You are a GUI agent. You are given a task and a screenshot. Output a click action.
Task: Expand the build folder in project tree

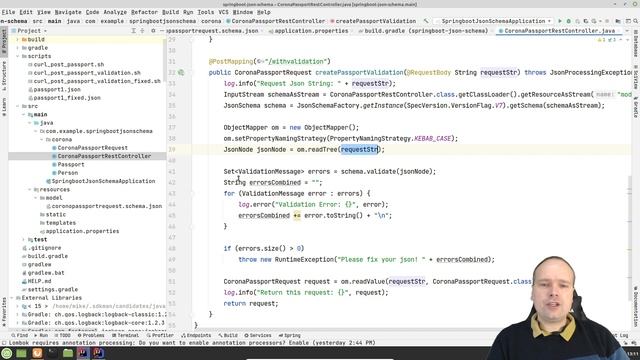click(x=18, y=40)
